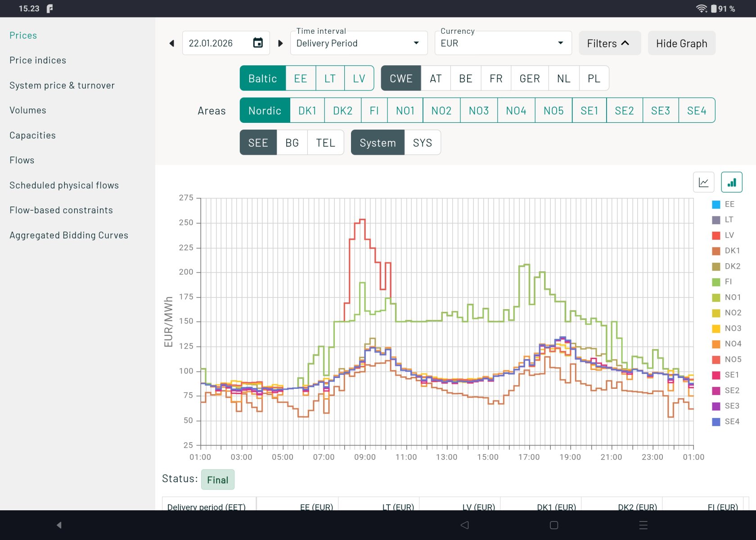Open Android recent apps menu icon
756x540 pixels.
pos(643,525)
